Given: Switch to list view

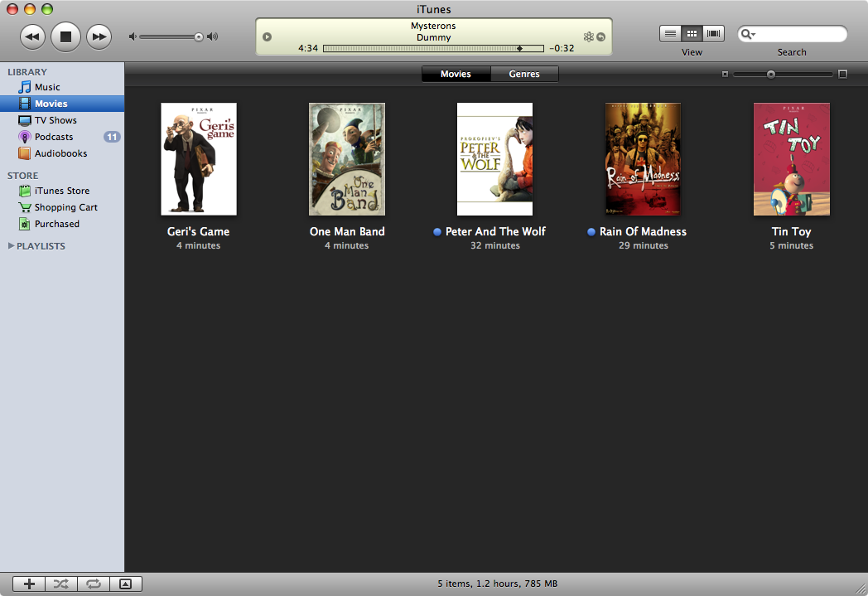Looking at the screenshot, I should coord(670,34).
